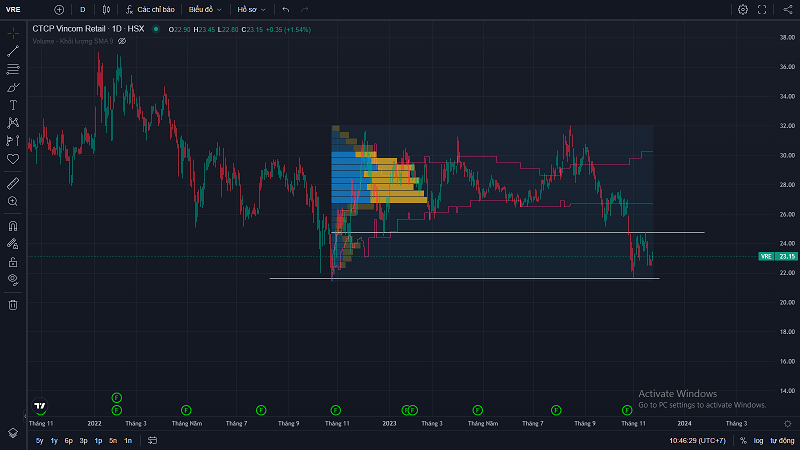Image resolution: width=800 pixels, height=450 pixels.
Task: Select the trend line drawing tool
Action: coord(13,51)
